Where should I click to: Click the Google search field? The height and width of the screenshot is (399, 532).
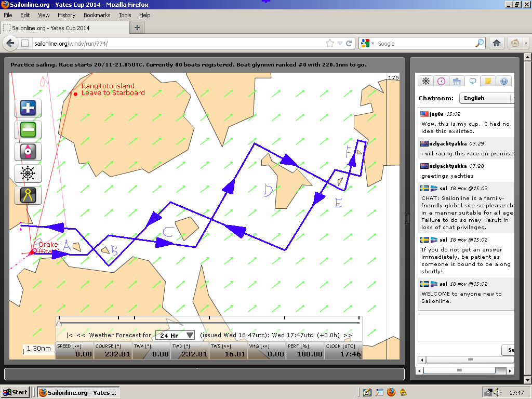tap(425, 44)
